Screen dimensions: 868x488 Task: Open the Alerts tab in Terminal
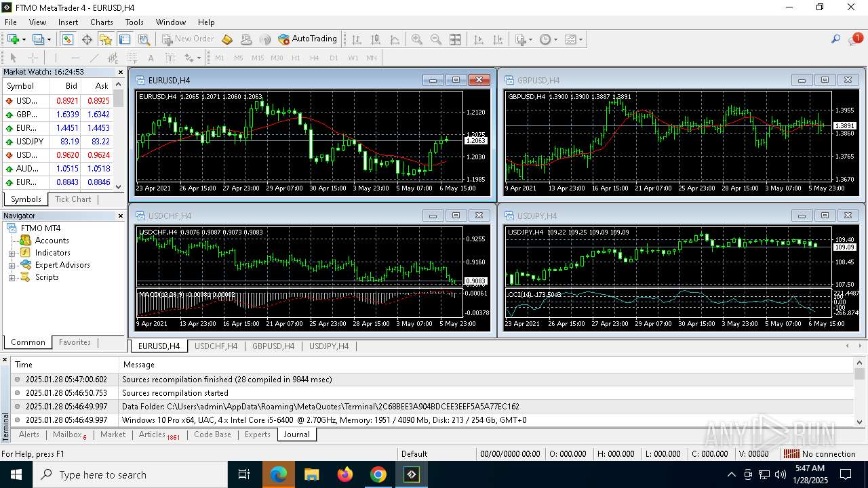[x=28, y=434]
